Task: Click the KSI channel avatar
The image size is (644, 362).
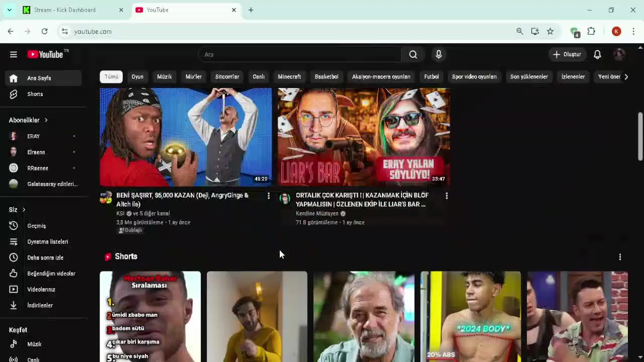Action: (106, 197)
